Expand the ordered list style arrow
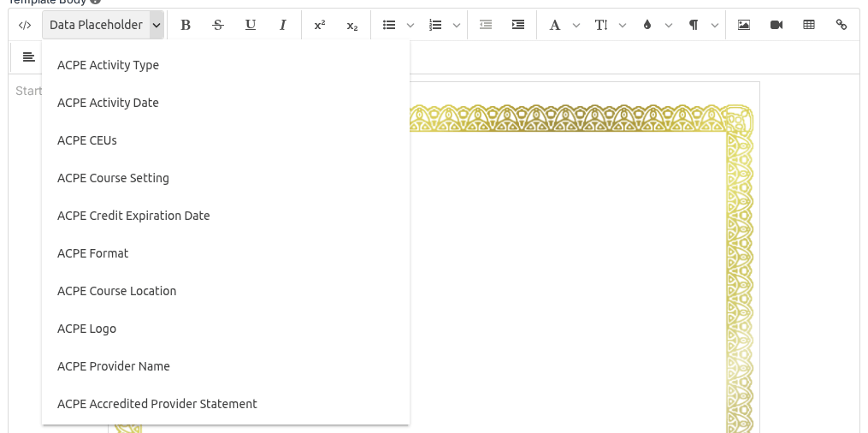 click(457, 25)
